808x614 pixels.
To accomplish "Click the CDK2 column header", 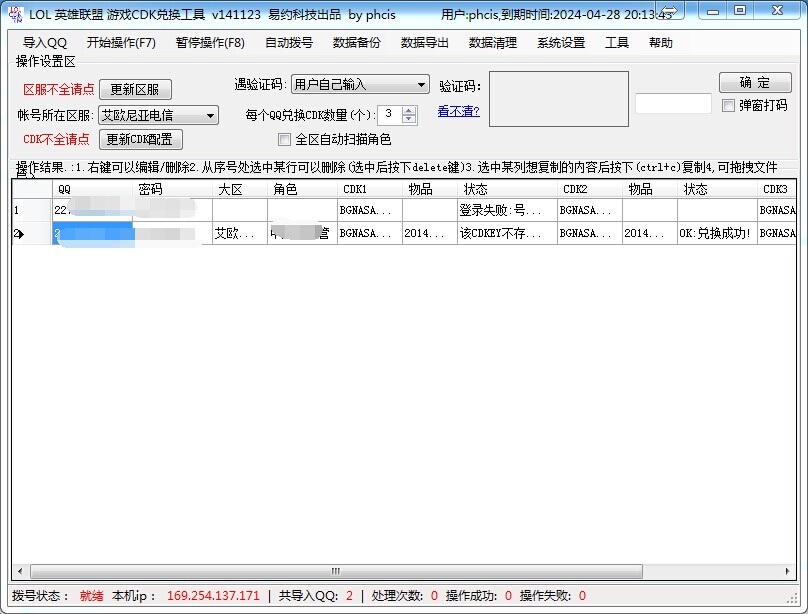I will click(x=590, y=189).
